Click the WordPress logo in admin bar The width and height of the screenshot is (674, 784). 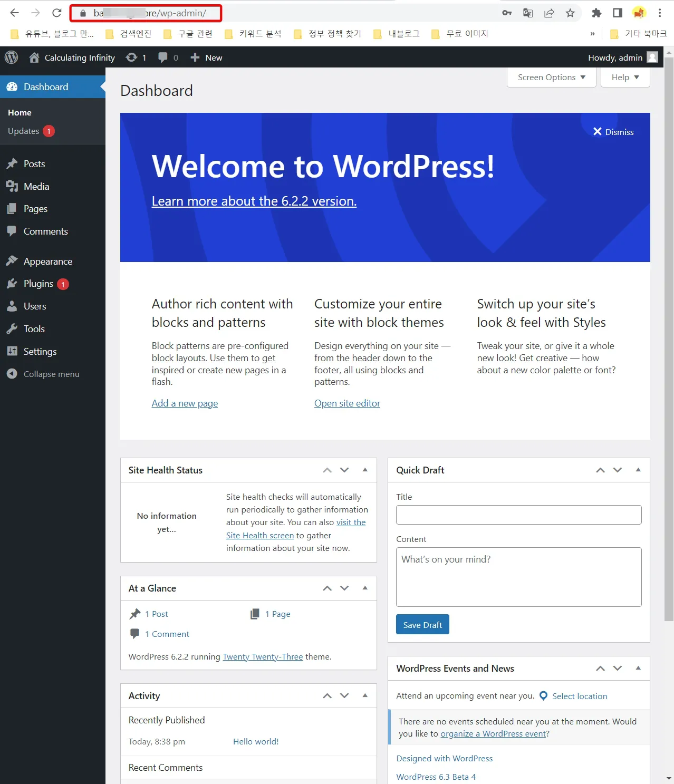pos(11,57)
